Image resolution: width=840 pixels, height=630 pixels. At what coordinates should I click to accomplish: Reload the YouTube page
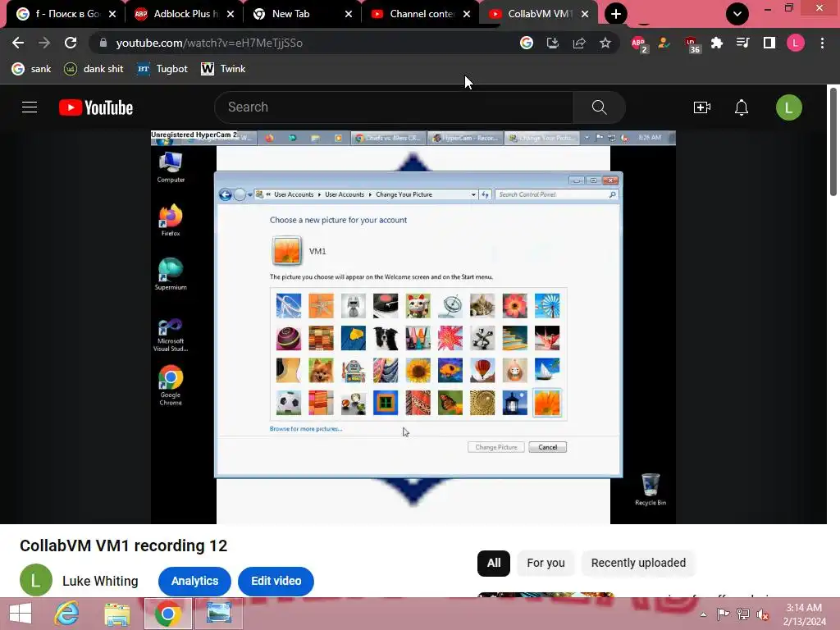(x=71, y=43)
